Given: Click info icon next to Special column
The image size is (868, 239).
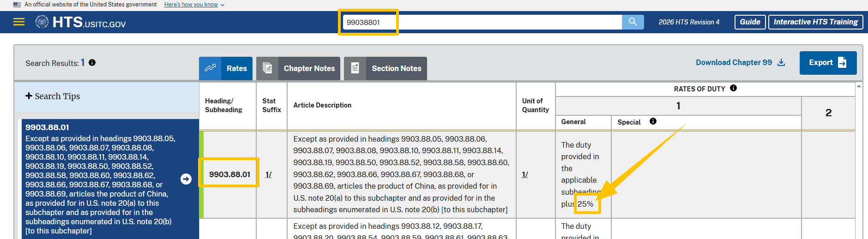Looking at the screenshot, I should click(x=653, y=121).
